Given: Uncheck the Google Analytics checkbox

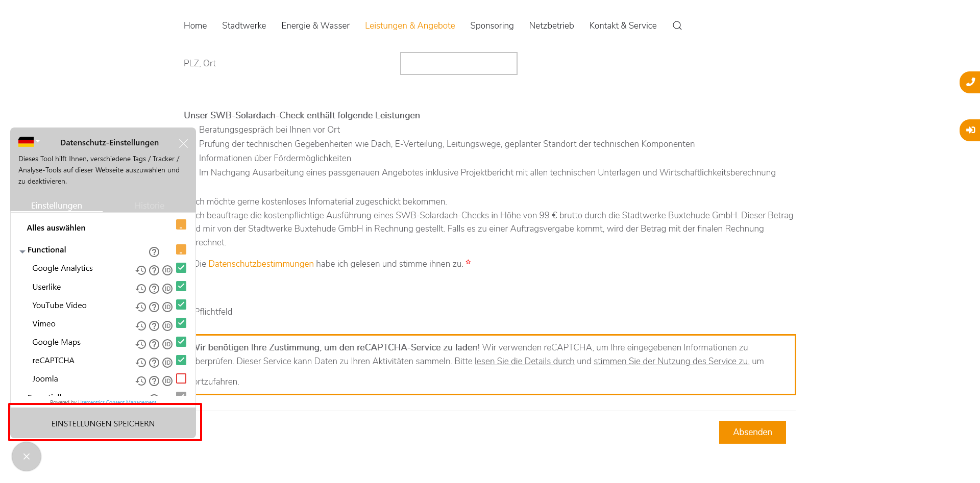Looking at the screenshot, I should [181, 268].
